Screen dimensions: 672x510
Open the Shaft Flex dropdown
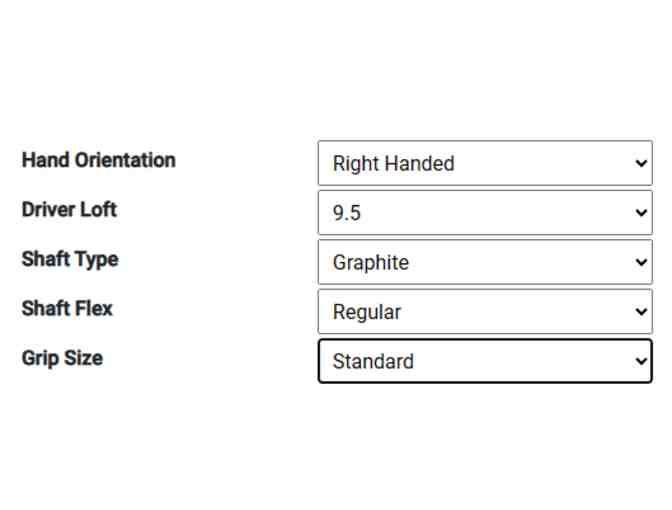[x=485, y=312]
